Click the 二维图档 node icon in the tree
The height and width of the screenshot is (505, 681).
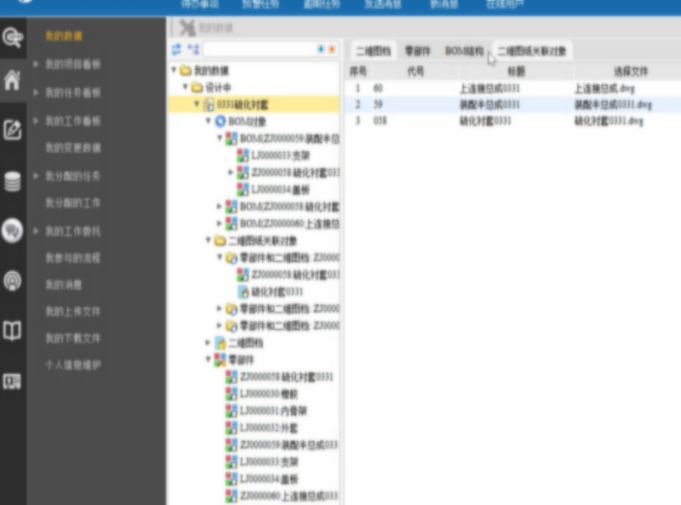pyautogui.click(x=221, y=343)
